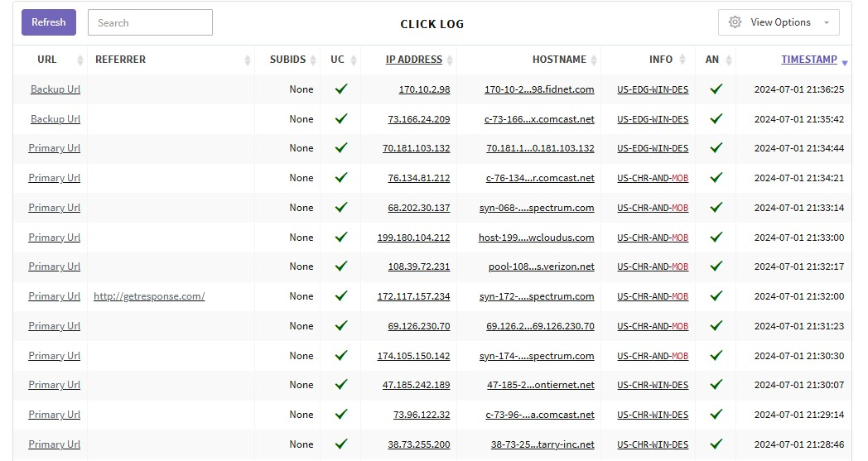Click IP address 108.39.72.231
The width and height of the screenshot is (868, 461).
click(418, 267)
